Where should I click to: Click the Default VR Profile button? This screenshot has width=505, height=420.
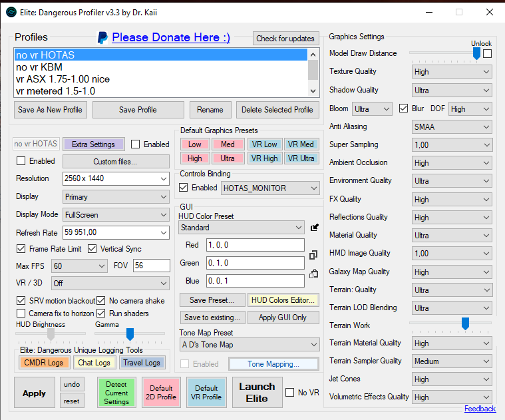(206, 393)
